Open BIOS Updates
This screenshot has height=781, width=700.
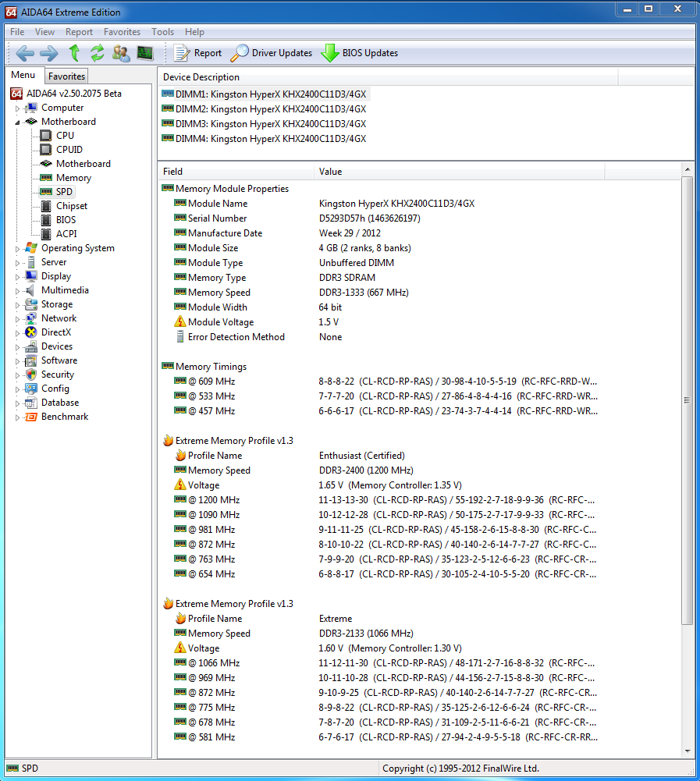tap(359, 53)
